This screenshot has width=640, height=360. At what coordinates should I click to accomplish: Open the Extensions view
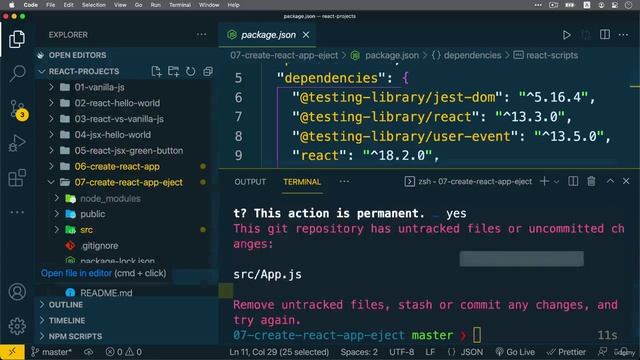click(17, 178)
